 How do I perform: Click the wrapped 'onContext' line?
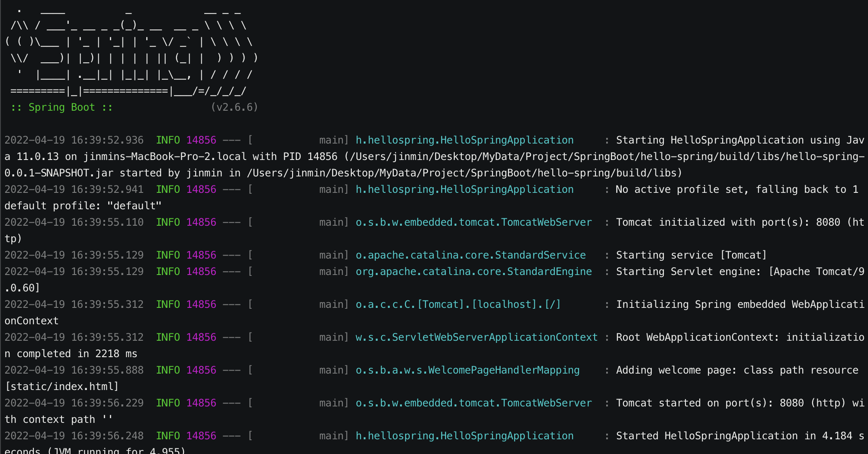[32, 321]
